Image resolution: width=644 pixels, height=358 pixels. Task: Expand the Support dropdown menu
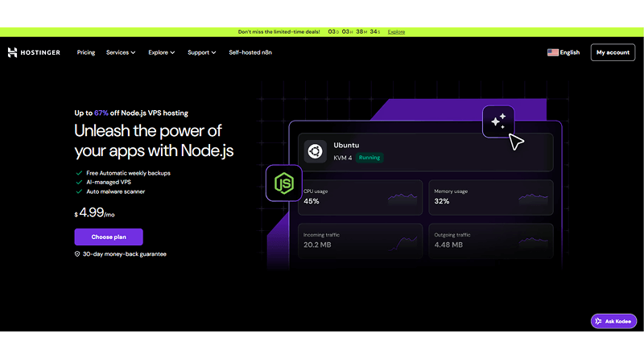pyautogui.click(x=202, y=52)
